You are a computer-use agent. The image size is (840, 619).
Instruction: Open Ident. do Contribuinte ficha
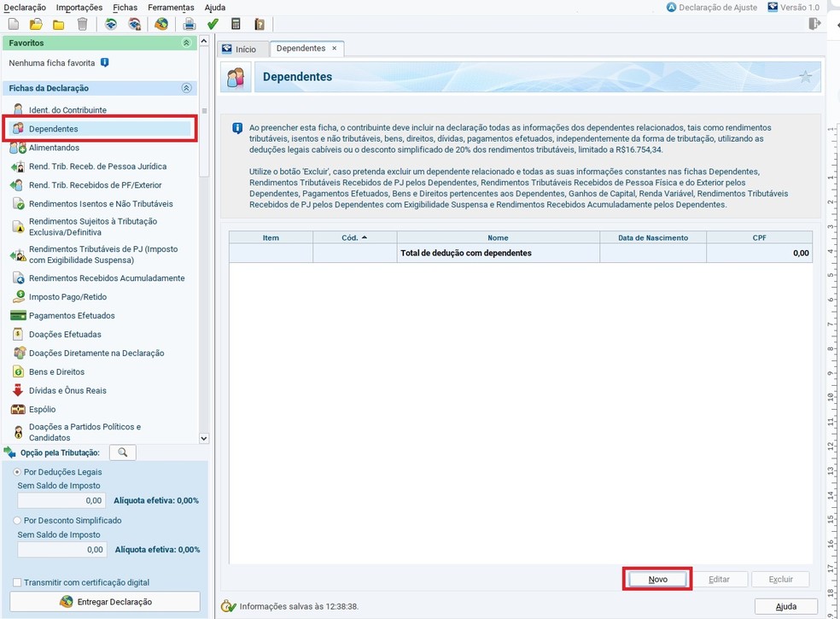click(x=67, y=110)
